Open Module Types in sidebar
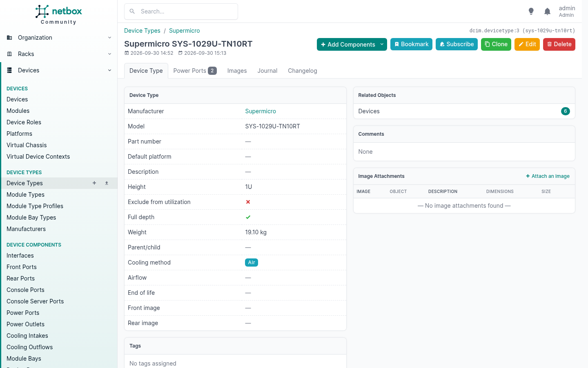Viewport: 588px width, 368px height. tap(25, 195)
